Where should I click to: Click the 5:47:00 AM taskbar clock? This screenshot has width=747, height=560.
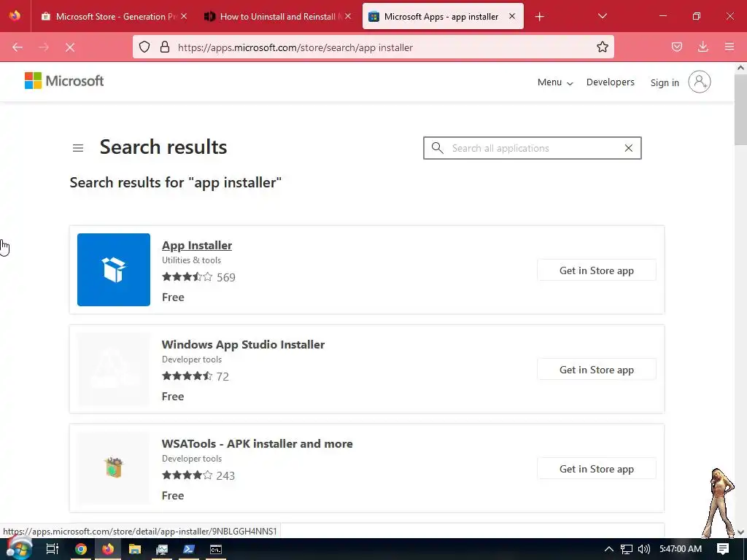tap(681, 549)
